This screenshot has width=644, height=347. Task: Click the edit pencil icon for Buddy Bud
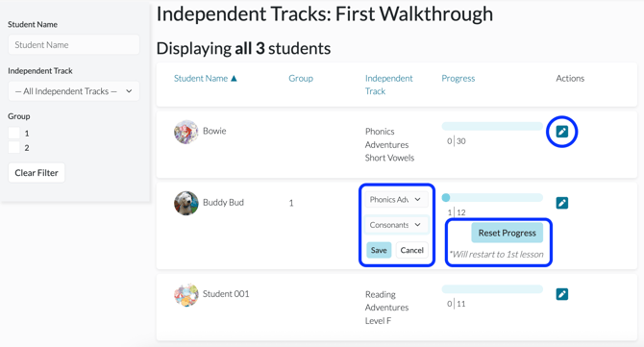click(562, 203)
